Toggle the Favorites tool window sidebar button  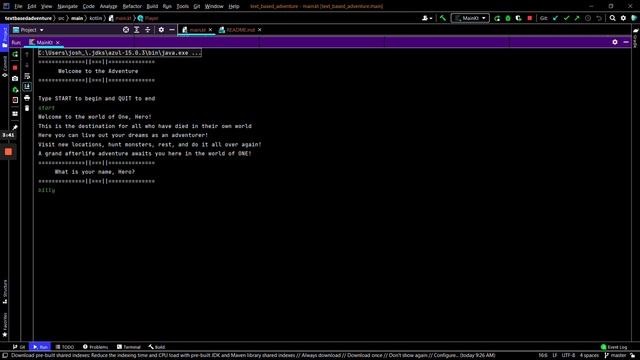[5, 325]
